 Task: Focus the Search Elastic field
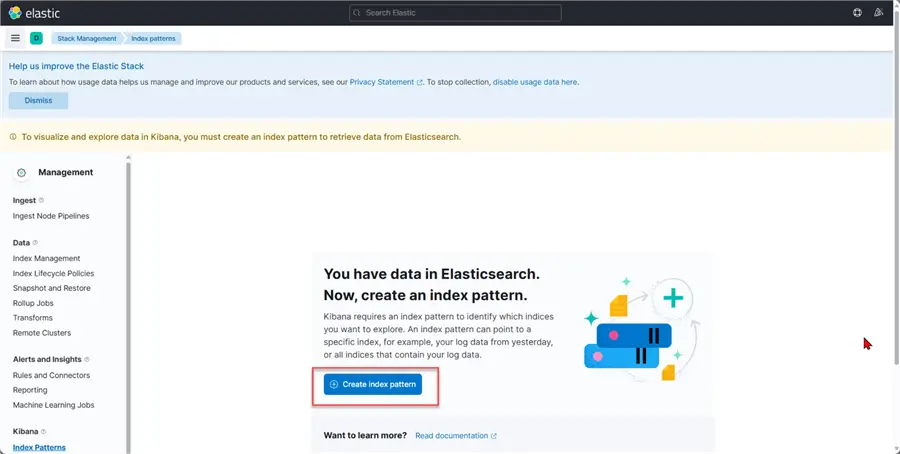(x=455, y=13)
